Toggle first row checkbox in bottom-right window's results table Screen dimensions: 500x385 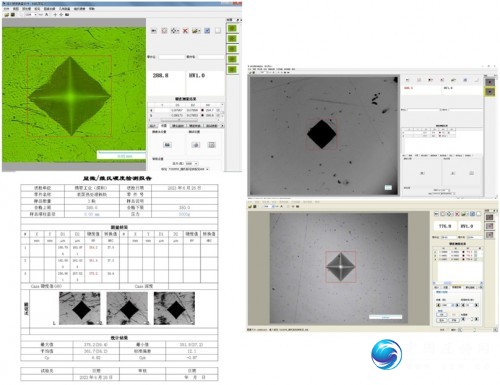point(476,252)
